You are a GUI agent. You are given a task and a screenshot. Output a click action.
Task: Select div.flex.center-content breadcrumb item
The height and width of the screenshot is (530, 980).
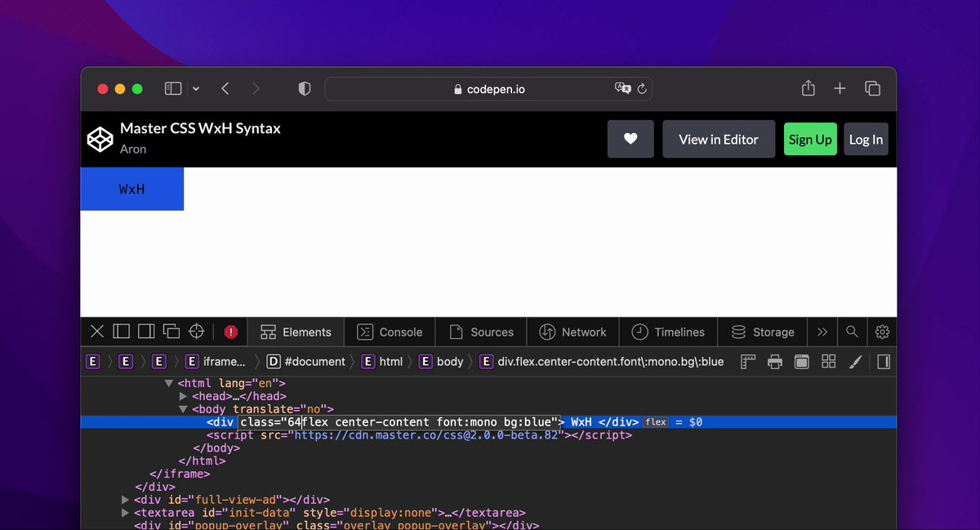tap(602, 361)
